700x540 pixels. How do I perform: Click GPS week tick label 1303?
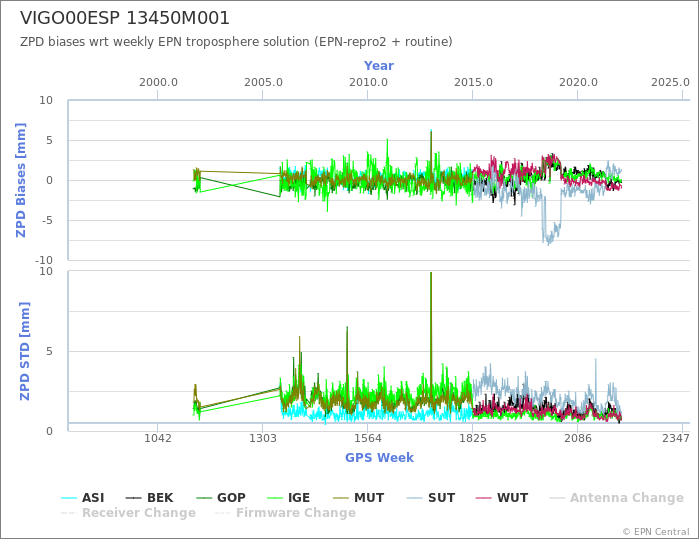tap(262, 439)
